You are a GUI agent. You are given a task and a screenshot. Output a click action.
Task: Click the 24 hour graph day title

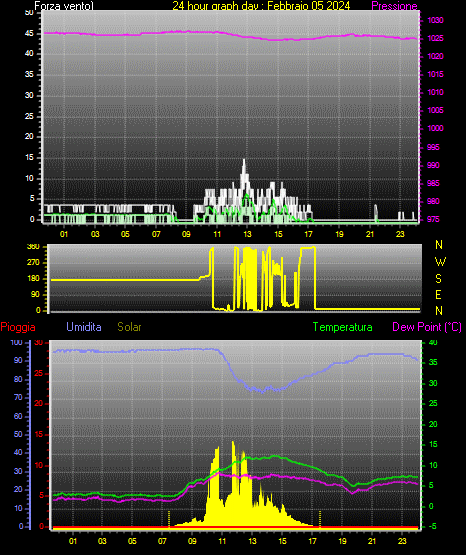pyautogui.click(x=261, y=6)
